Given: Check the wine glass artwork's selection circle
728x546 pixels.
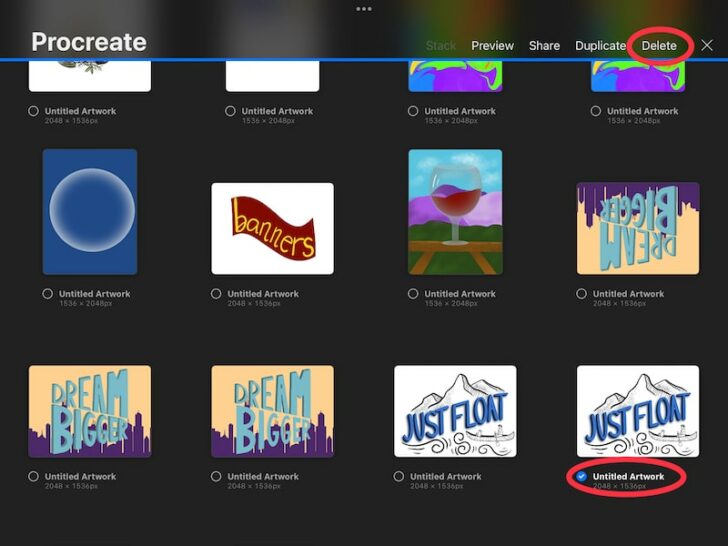Looking at the screenshot, I should 413,293.
